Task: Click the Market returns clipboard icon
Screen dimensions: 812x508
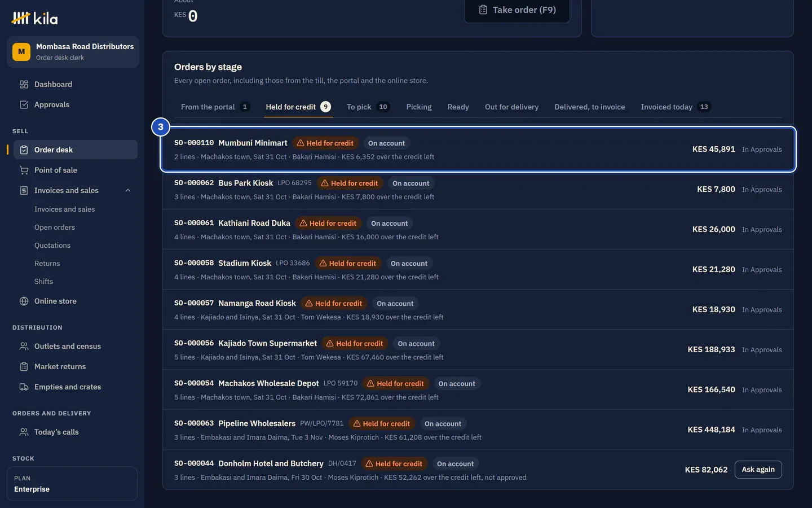Action: click(24, 367)
